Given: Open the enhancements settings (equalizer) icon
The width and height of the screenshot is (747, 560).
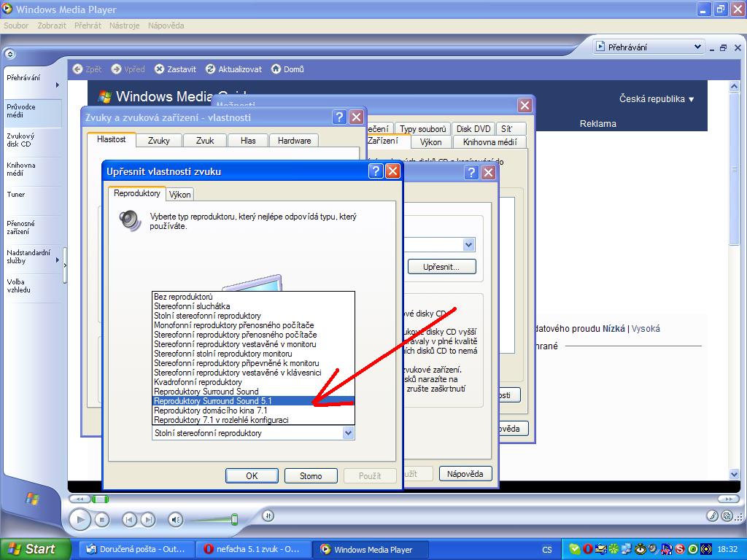Looking at the screenshot, I should tap(268, 516).
